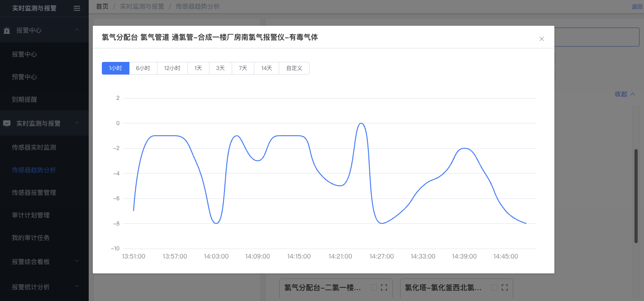The width and height of the screenshot is (644, 301).
Task: Switch chart range to 6小时
Action: pos(143,68)
